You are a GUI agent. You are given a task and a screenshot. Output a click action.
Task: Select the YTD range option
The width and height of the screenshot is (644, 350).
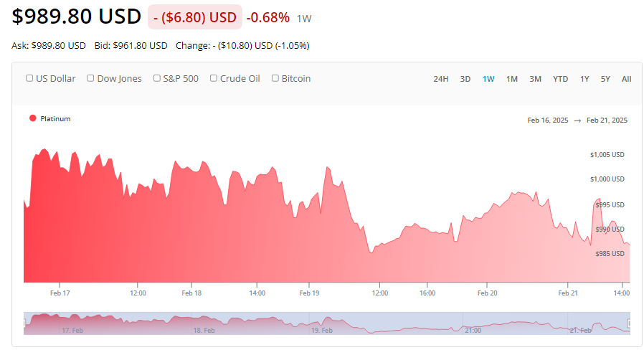click(560, 79)
